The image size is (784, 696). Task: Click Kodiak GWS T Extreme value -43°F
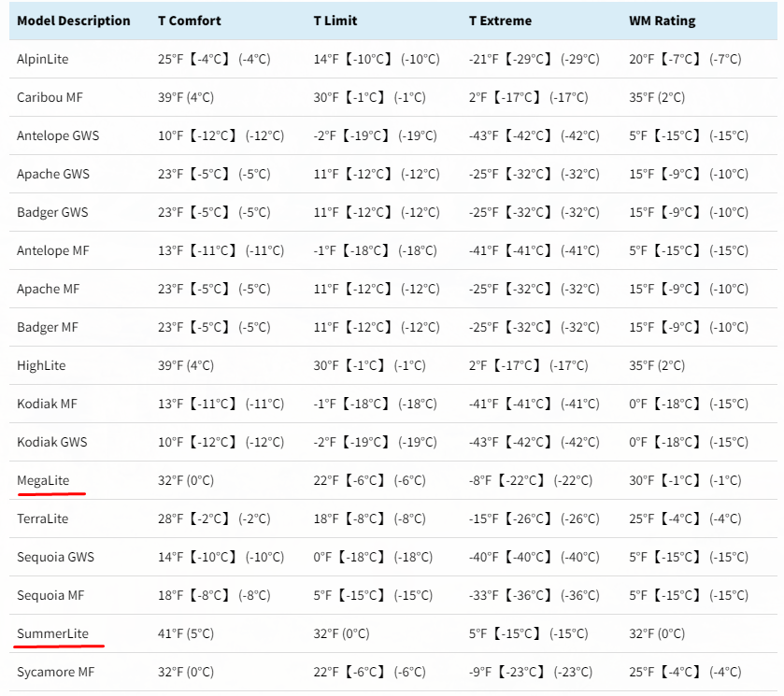click(x=483, y=442)
